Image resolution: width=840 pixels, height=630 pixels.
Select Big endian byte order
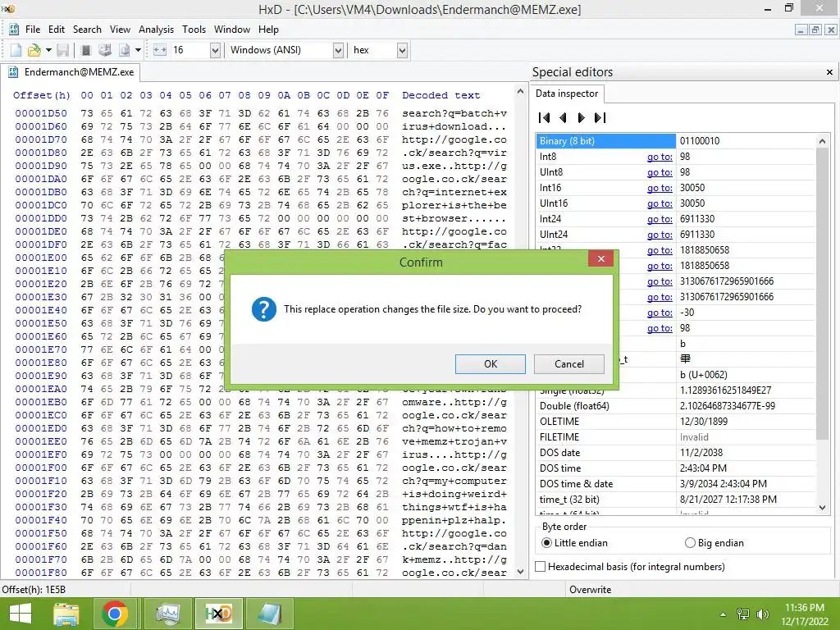[x=714, y=543]
